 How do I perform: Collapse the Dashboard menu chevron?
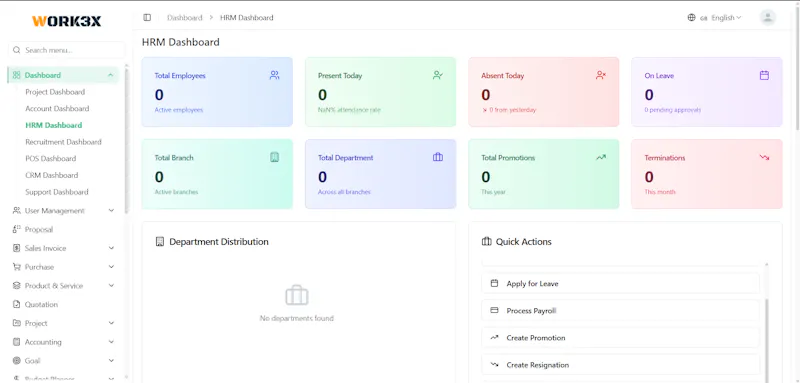[111, 75]
